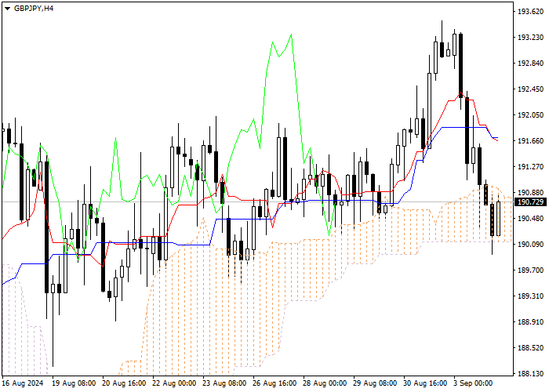549x392 pixels.
Task: Click the 16 Aug 2024 date label
Action: click(23, 383)
